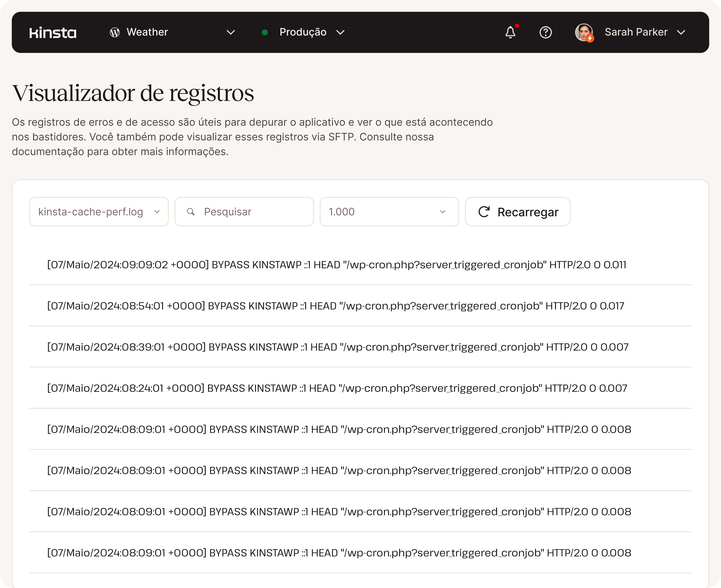Click the WordPress icon beside Weather
The width and height of the screenshot is (721, 588).
click(x=115, y=33)
